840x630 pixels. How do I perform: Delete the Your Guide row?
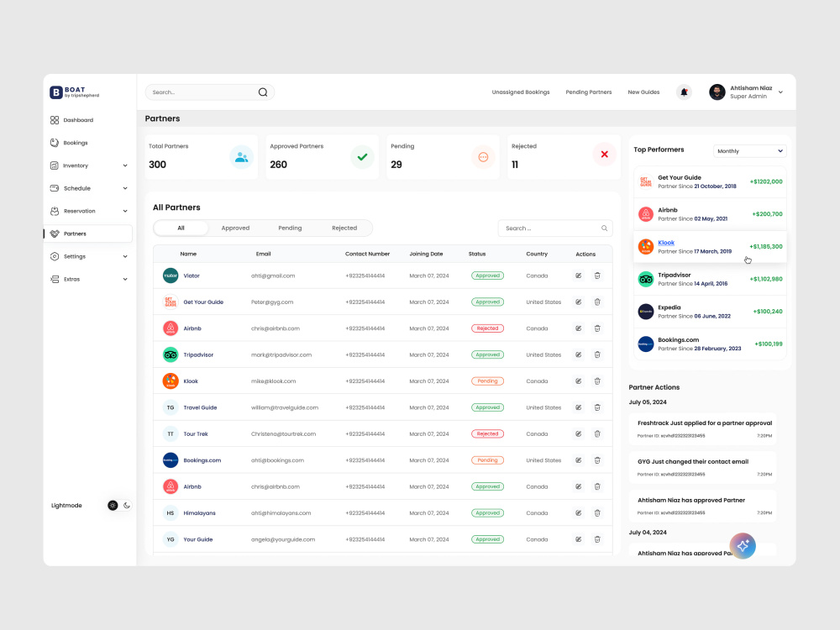tap(597, 539)
